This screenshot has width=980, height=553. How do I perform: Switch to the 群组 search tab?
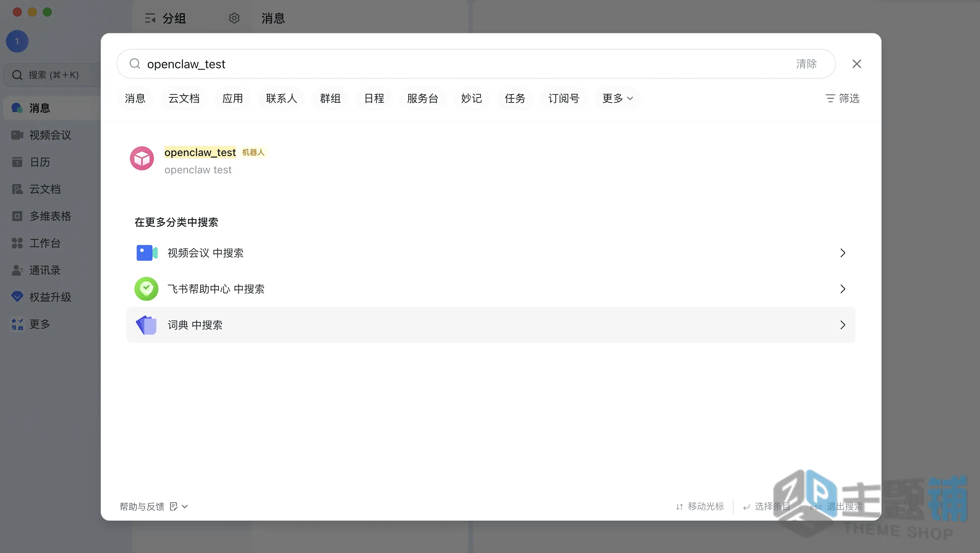coord(330,98)
